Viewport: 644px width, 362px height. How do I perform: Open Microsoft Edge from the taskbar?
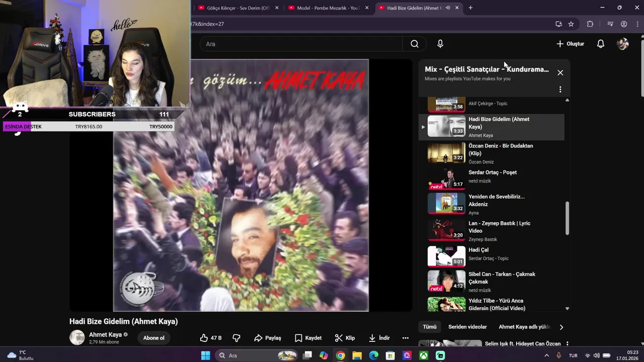click(x=373, y=355)
